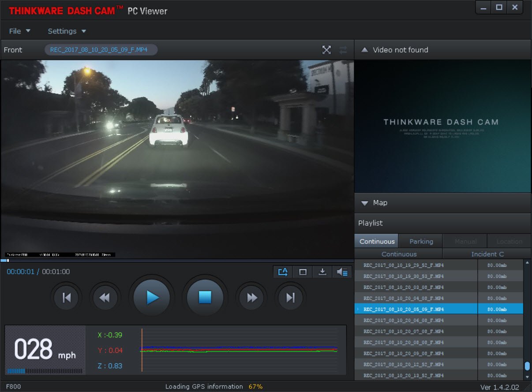This screenshot has height=392, width=532.
Task: Select REC_2017_08_10_19_30_53_F.MP4 in playlist
Action: click(x=439, y=276)
